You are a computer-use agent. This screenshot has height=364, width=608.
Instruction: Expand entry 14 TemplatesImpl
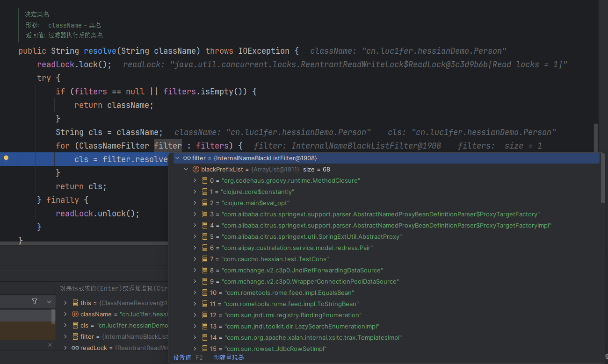tap(195, 337)
